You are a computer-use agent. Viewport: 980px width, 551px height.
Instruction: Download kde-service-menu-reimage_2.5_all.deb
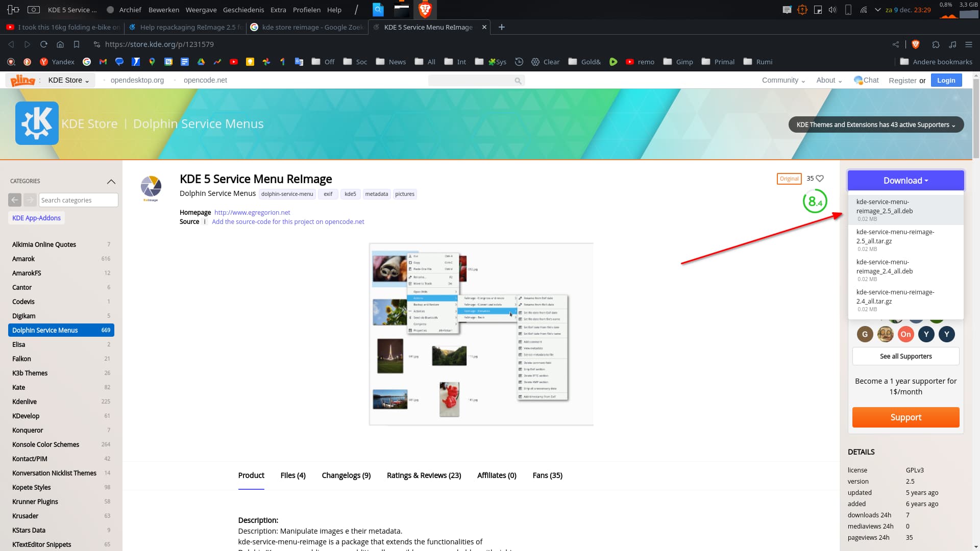pyautogui.click(x=906, y=210)
